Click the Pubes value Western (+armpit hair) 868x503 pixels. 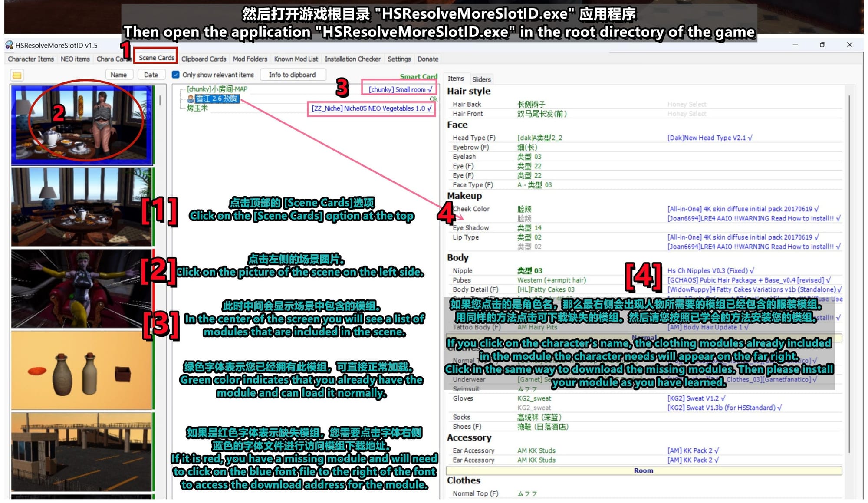[x=551, y=280]
